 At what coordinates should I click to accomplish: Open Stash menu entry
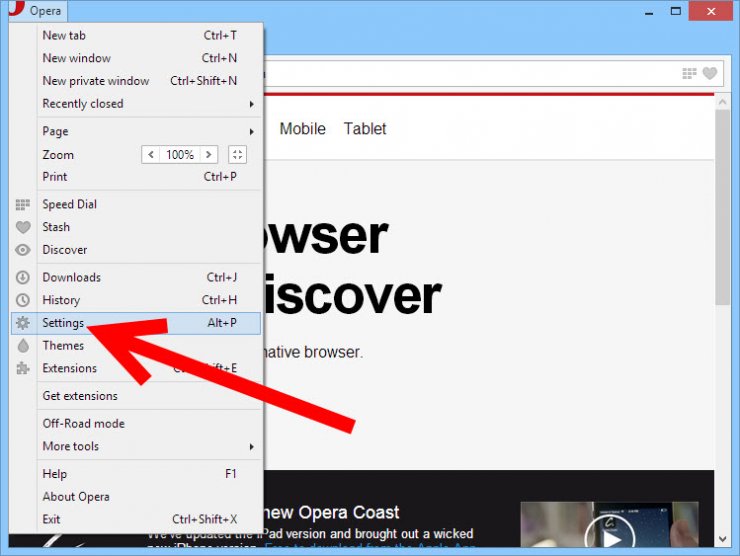click(x=150, y=227)
